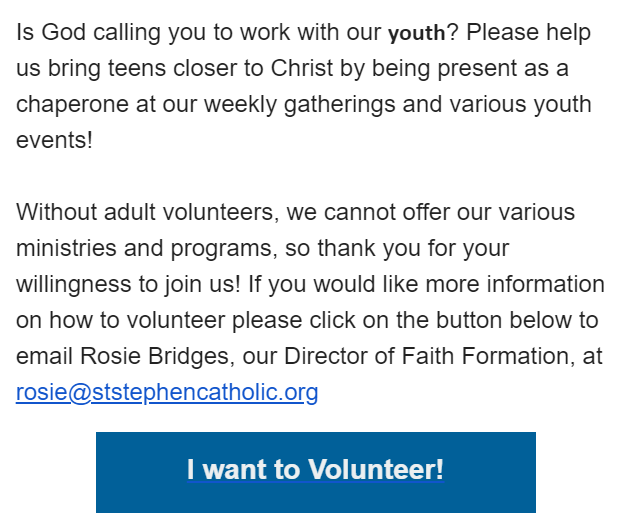Click the blue button area left of its label
The height and width of the screenshot is (528, 625).
click(141, 472)
